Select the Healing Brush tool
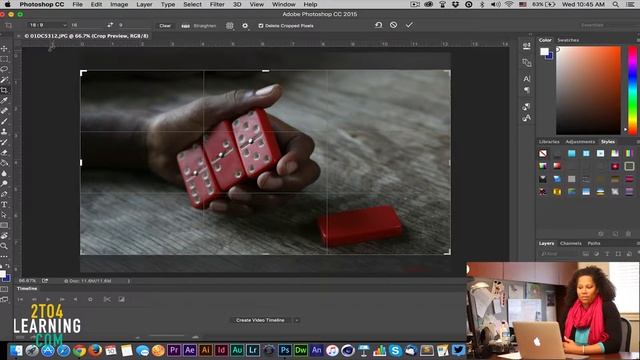Viewport: 640px width, 360px height. point(4,111)
